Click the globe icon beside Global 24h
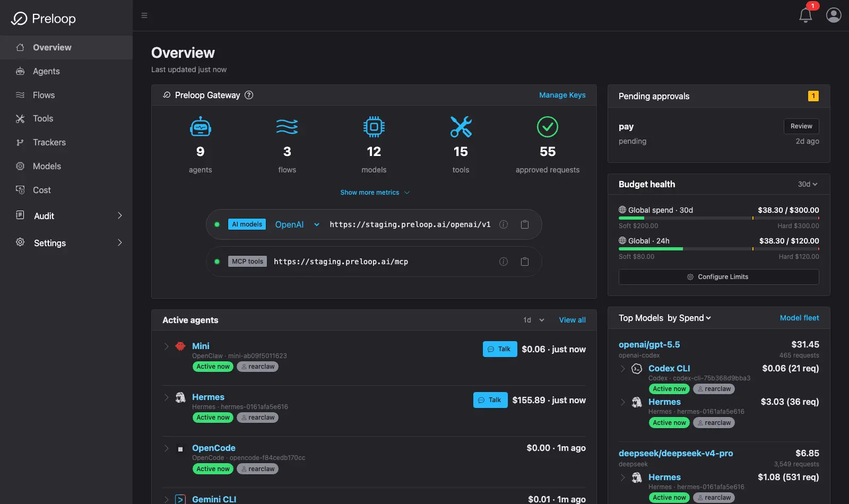The height and width of the screenshot is (504, 849). (x=622, y=240)
